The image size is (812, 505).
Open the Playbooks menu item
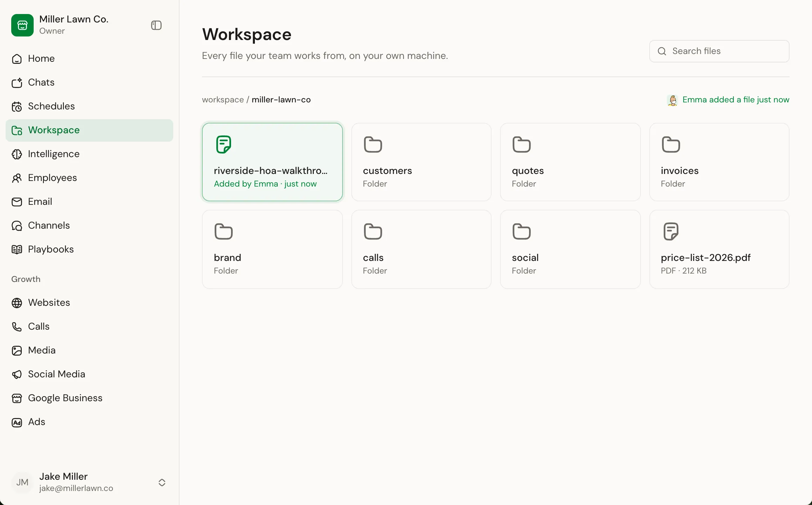tap(89, 249)
